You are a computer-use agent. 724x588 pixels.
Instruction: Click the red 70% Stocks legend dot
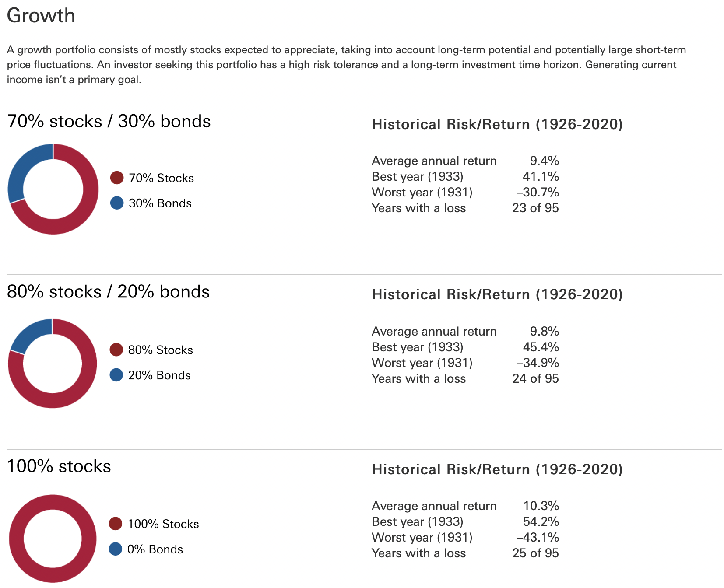coord(117,178)
